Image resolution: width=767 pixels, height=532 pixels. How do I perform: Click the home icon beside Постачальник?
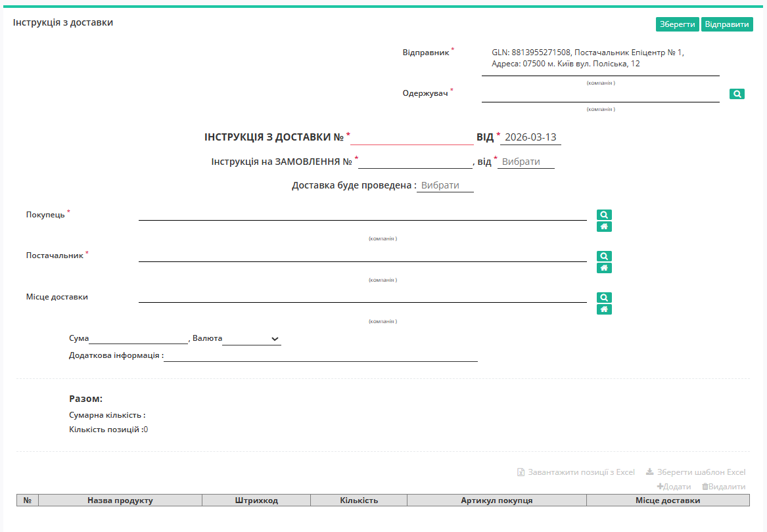(603, 267)
